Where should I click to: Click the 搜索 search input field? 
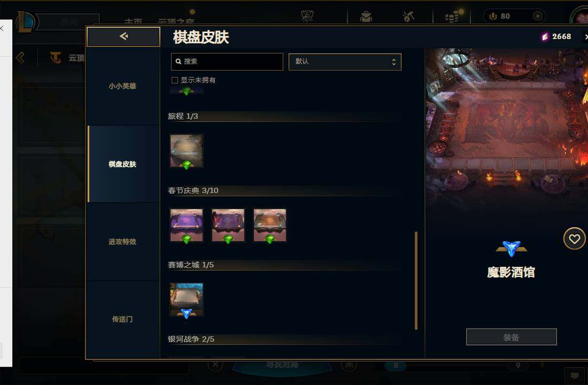pyautogui.click(x=227, y=62)
